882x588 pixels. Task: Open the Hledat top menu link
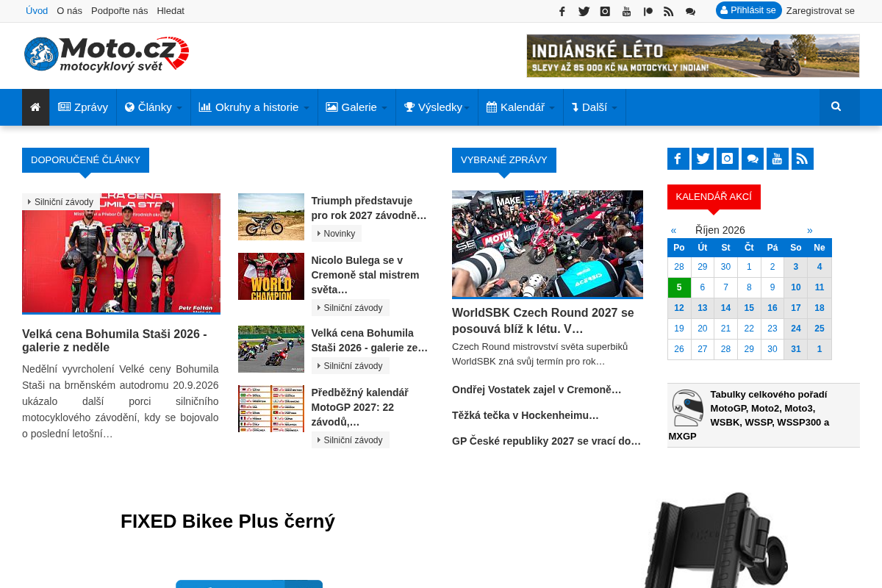pyautogui.click(x=171, y=11)
